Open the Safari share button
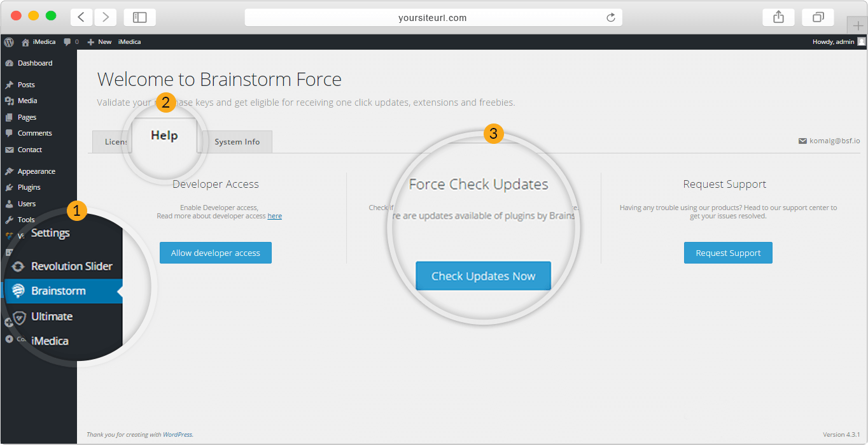Screen dimensions: 868x445 tap(778, 17)
